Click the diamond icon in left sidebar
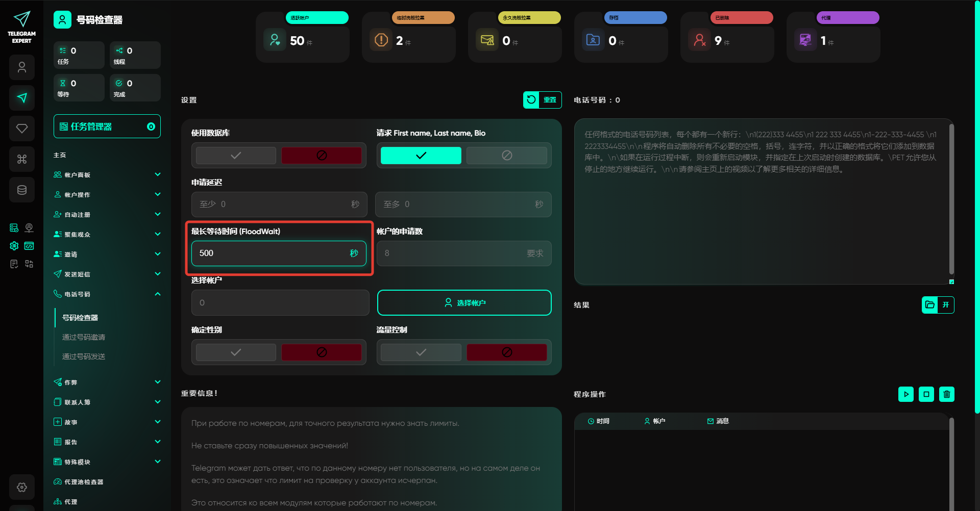This screenshot has width=980, height=511. (x=22, y=129)
